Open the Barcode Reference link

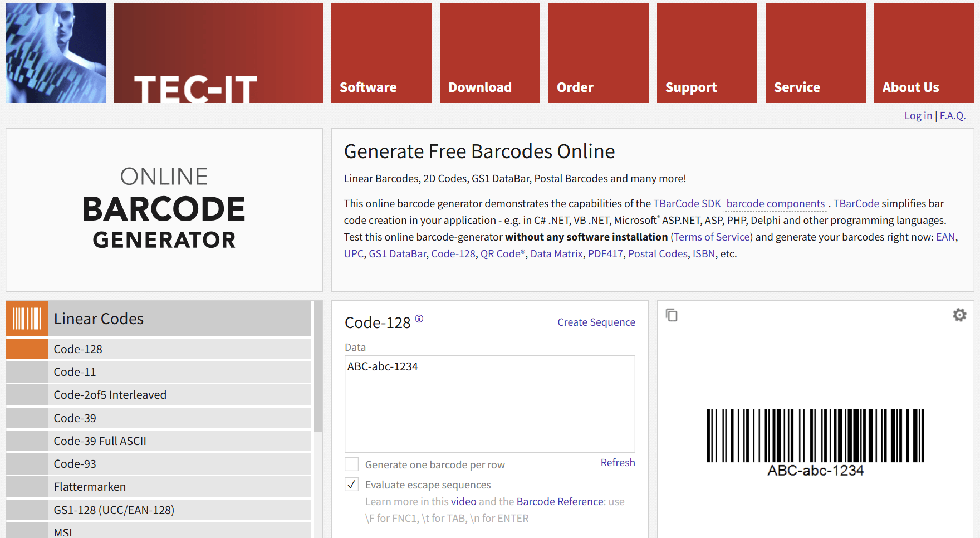coord(560,501)
